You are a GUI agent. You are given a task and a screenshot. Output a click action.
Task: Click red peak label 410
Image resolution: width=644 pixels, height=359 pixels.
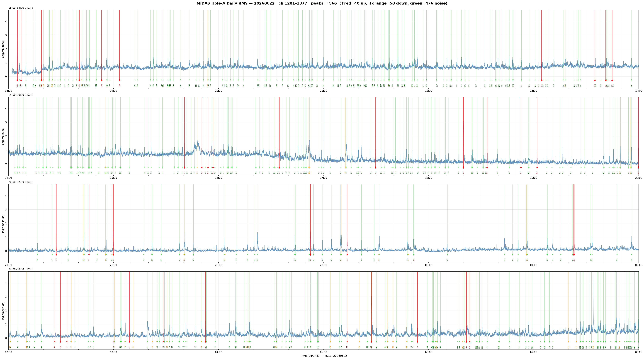click(x=61, y=347)
